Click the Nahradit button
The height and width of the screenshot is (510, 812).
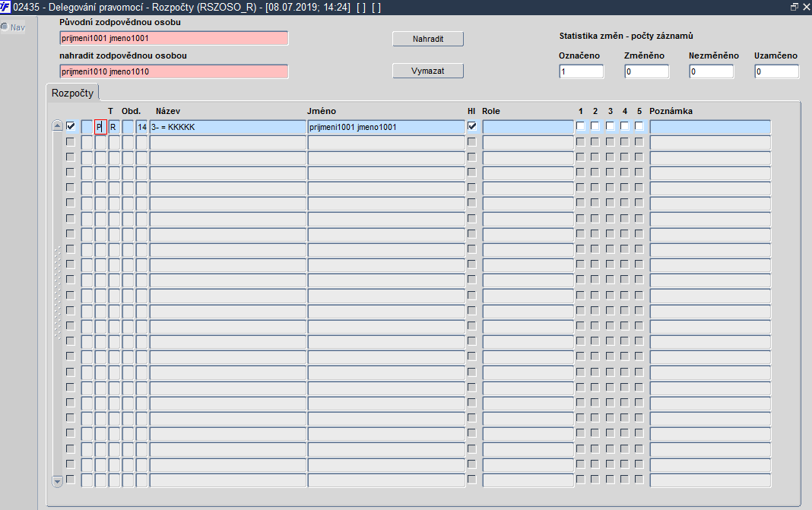[428, 39]
